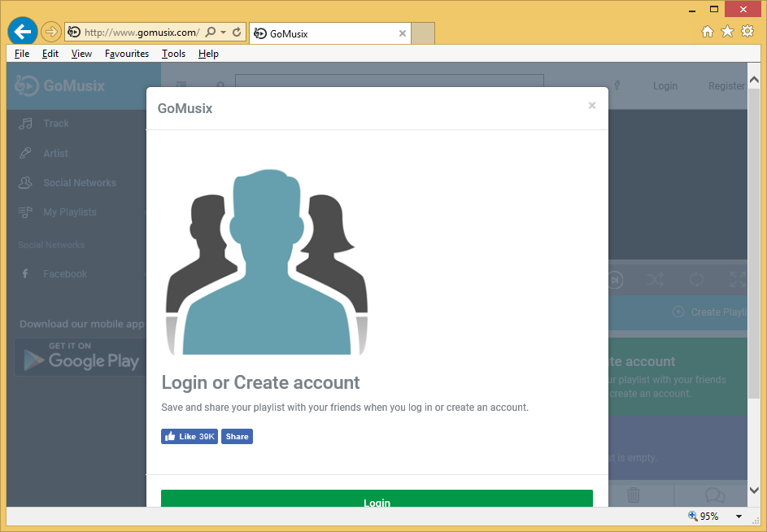Open the zoom level dropdown arrow
Image resolution: width=767 pixels, height=532 pixels.
pos(739,517)
